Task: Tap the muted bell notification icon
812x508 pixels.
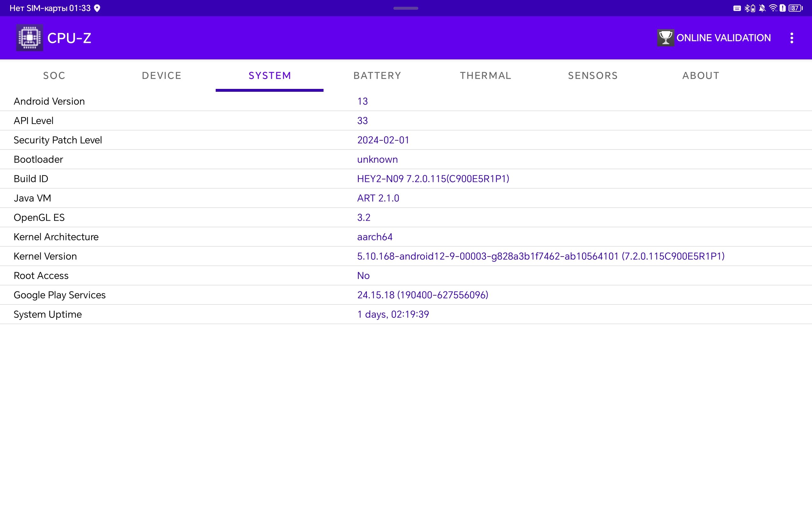Action: coord(762,8)
